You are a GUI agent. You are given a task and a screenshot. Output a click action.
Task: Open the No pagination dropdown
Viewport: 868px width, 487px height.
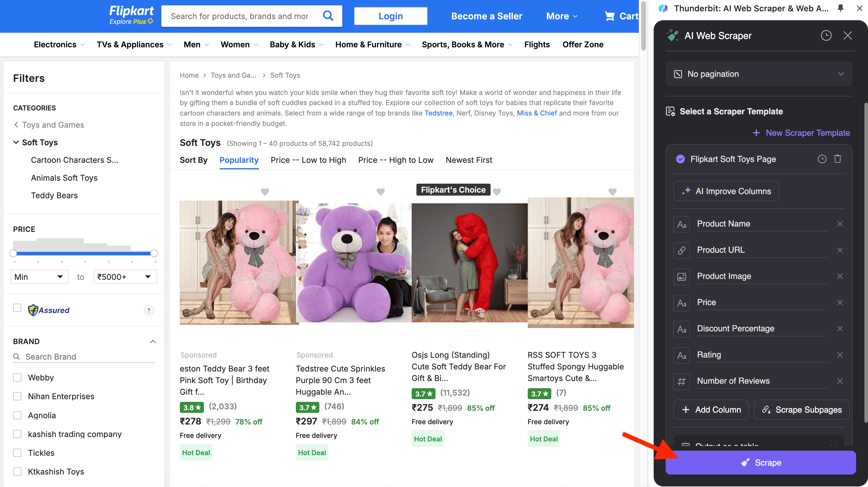759,74
